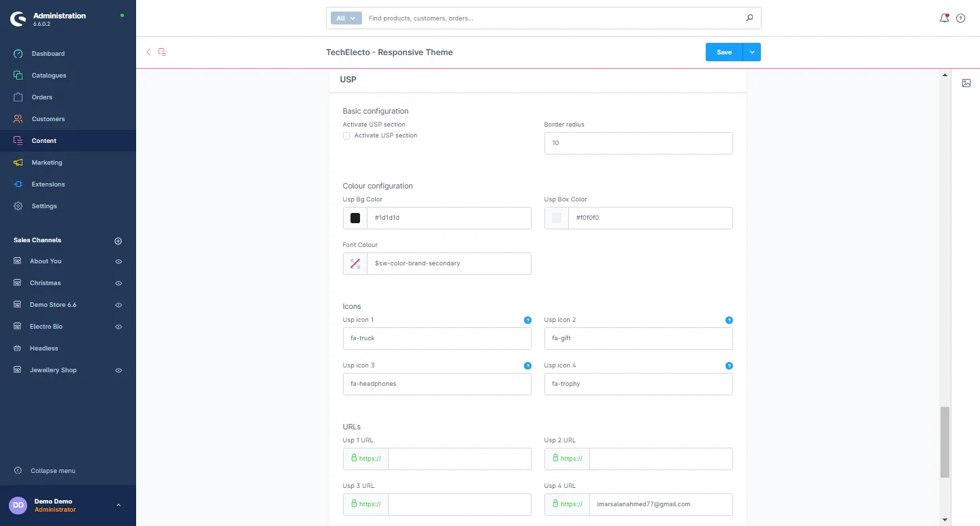The image size is (980, 526).
Task: Click the Save button
Action: (x=724, y=52)
